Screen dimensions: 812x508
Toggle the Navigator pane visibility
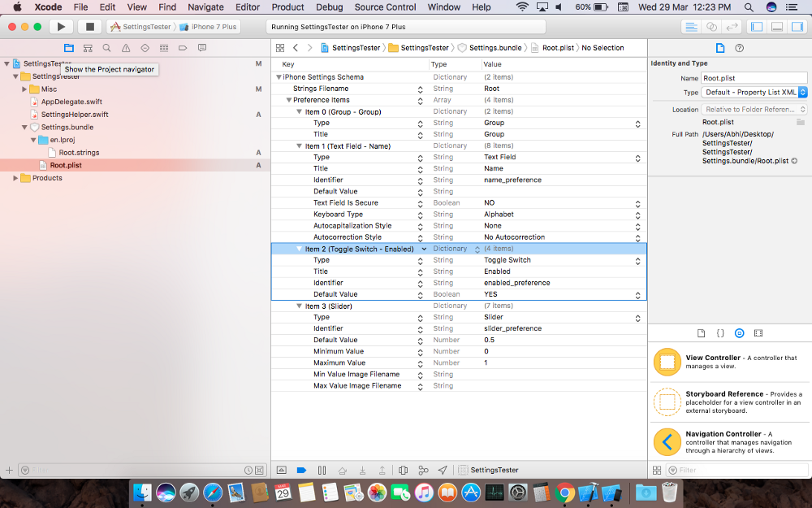click(x=757, y=27)
